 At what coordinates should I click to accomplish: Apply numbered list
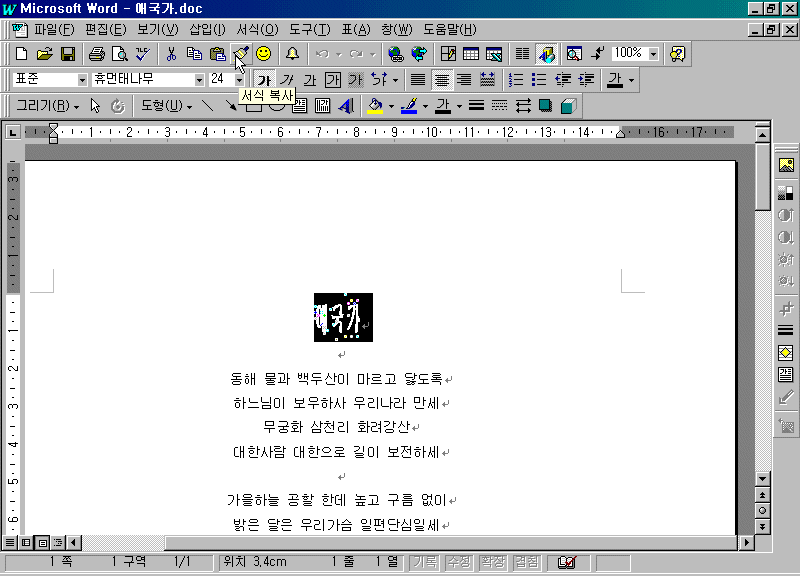click(516, 80)
